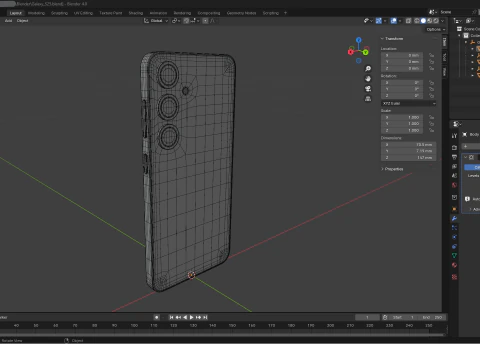Jump to the timeline end
The image size is (480, 360).
pyautogui.click(x=205, y=317)
